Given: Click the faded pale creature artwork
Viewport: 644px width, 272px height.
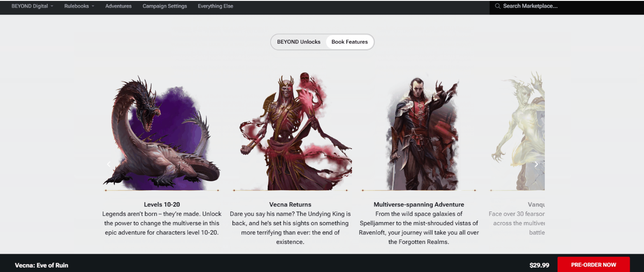Looking at the screenshot, I should tap(518, 131).
